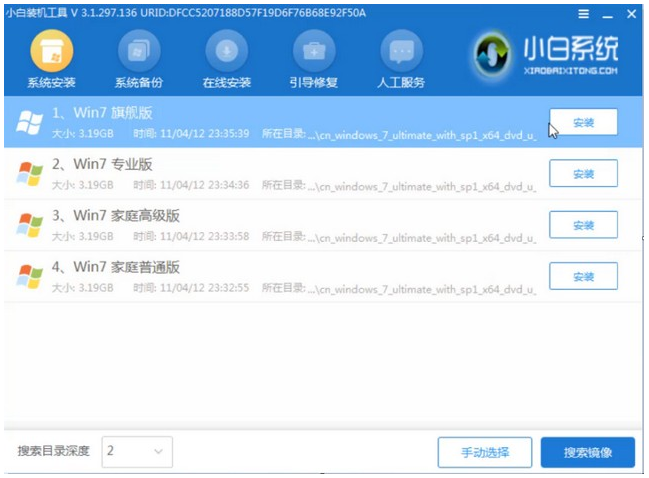
Task: Select the 系统安装 tab label
Action: (x=52, y=83)
